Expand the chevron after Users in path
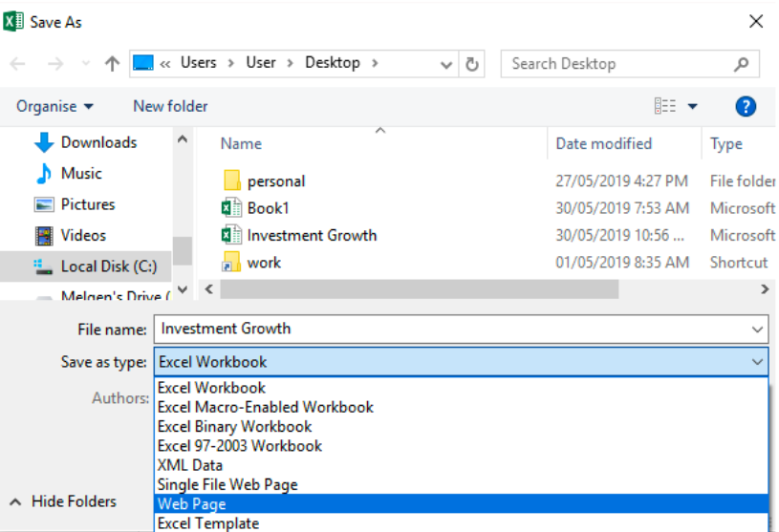The image size is (779, 532). click(231, 63)
